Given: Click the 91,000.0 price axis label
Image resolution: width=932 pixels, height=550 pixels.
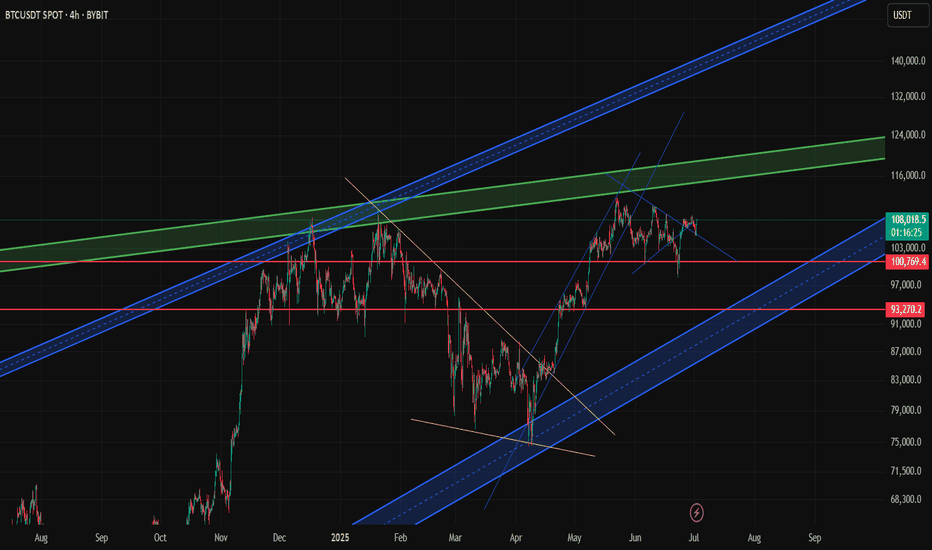Looking at the screenshot, I should pyautogui.click(x=908, y=324).
